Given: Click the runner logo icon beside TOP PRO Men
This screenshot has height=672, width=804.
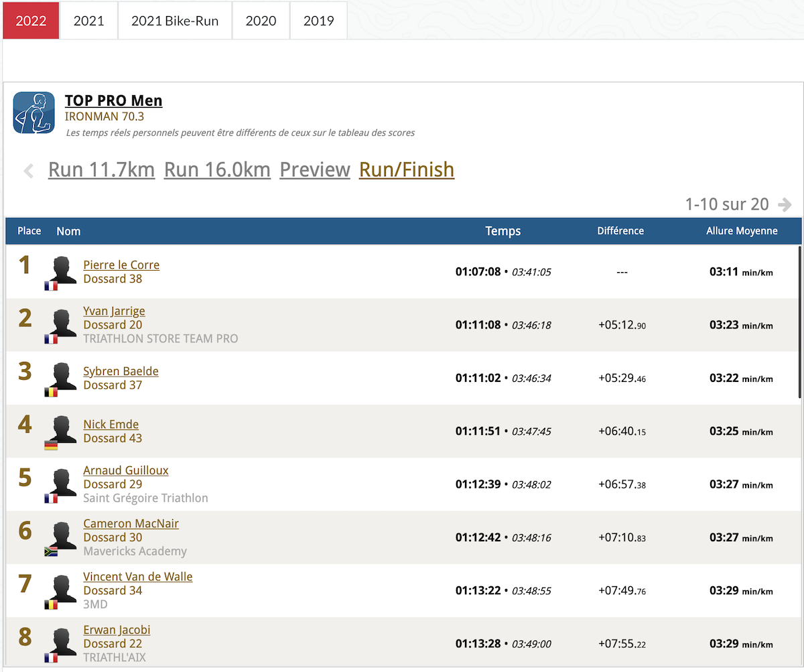Looking at the screenshot, I should 34,113.
